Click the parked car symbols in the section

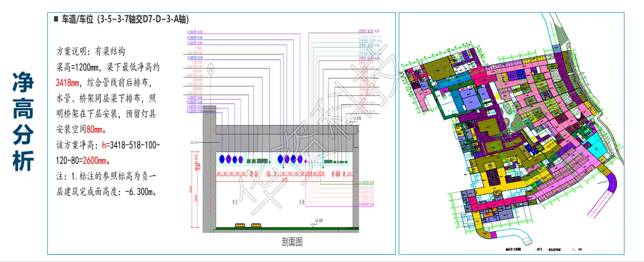pyautogui.click(x=248, y=225)
